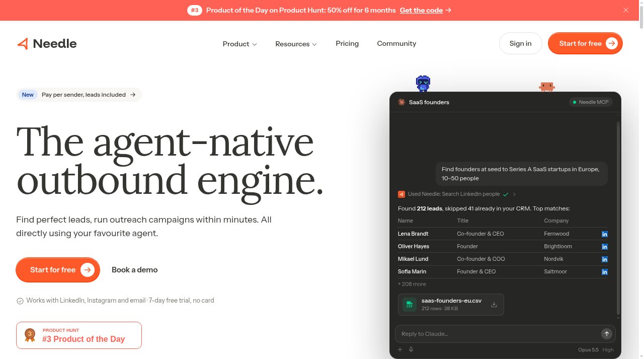The image size is (644, 359).
Task: Click the hero Start for free button
Action: [x=58, y=270]
